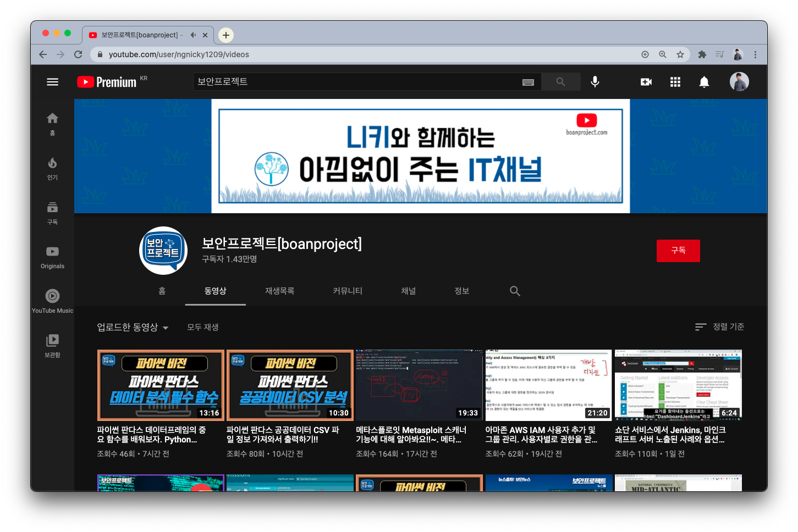Open the on-screen keyboard in search box
Screen dimensions: 798x532
(528, 82)
